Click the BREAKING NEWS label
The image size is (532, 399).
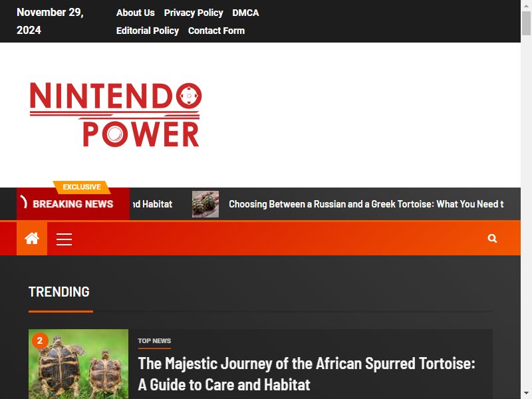[x=73, y=204]
